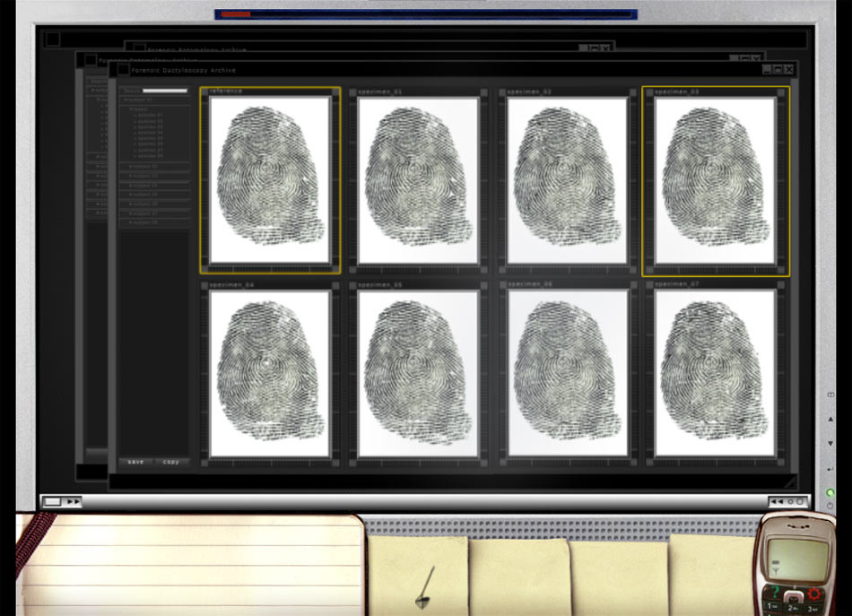This screenshot has height=616, width=852.
Task: Close the Forensic Dactyloscopy Archive window
Action: (x=789, y=70)
